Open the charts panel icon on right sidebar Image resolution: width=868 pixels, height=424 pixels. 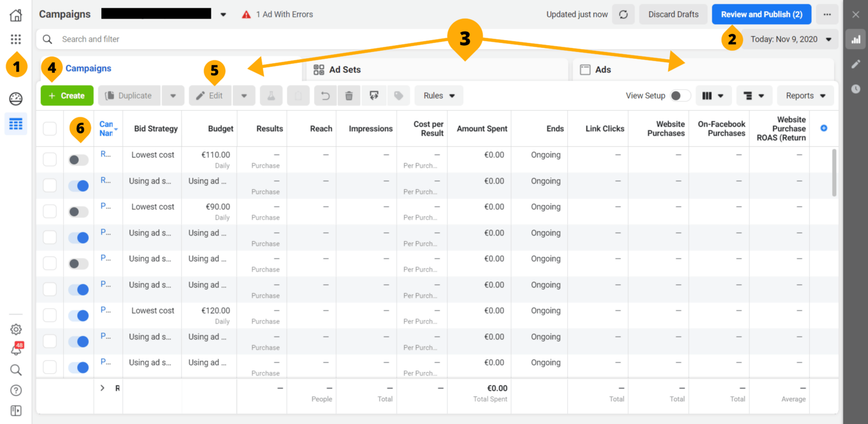[x=855, y=39]
